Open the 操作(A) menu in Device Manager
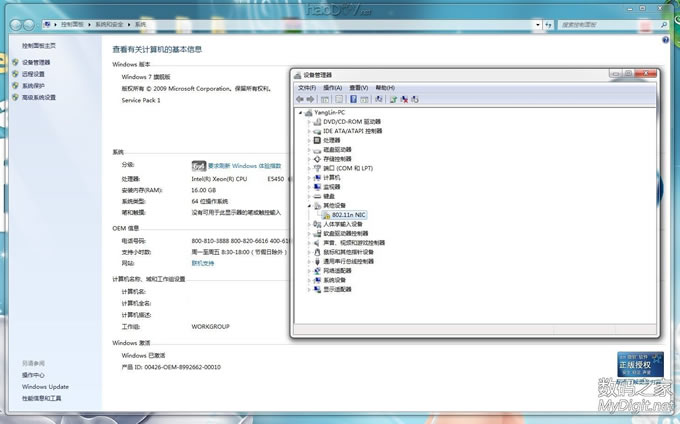680x424 pixels. pos(332,88)
